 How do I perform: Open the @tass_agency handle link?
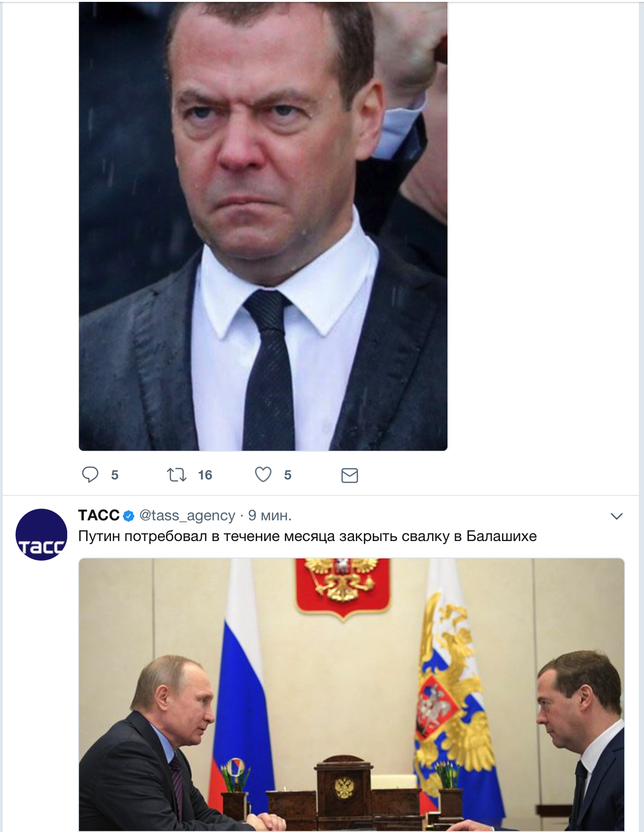(x=187, y=516)
